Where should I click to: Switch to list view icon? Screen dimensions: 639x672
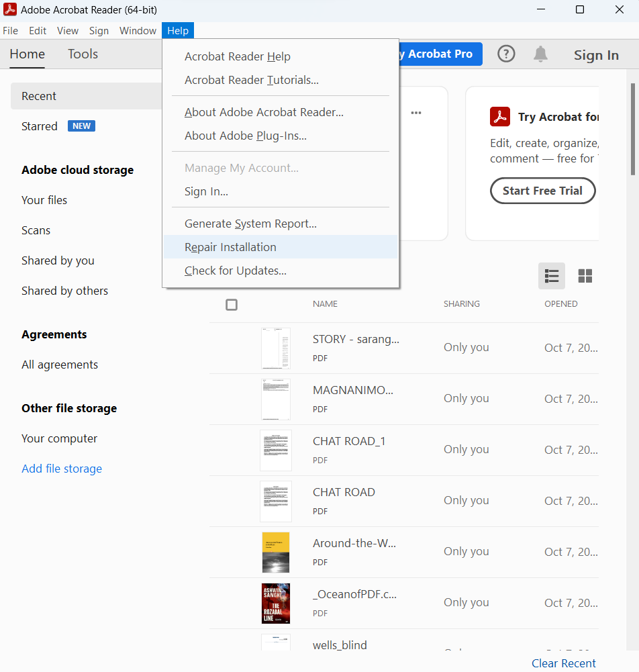pyautogui.click(x=552, y=276)
